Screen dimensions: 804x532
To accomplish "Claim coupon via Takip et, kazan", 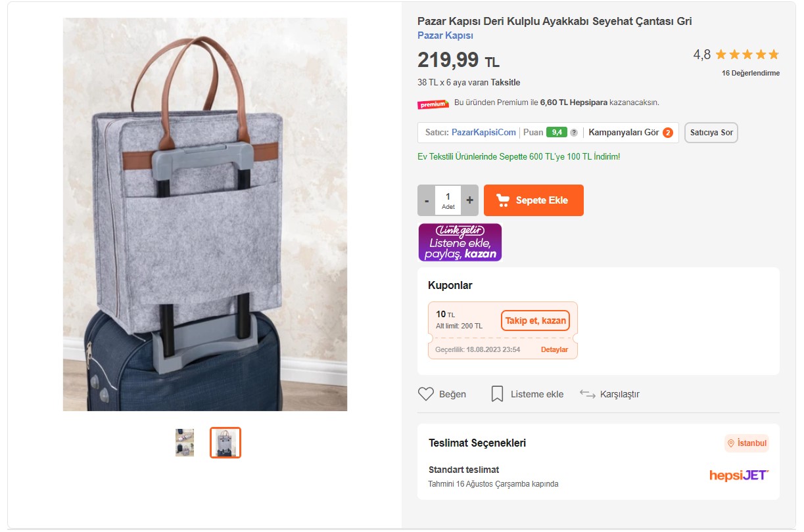I will [535, 321].
